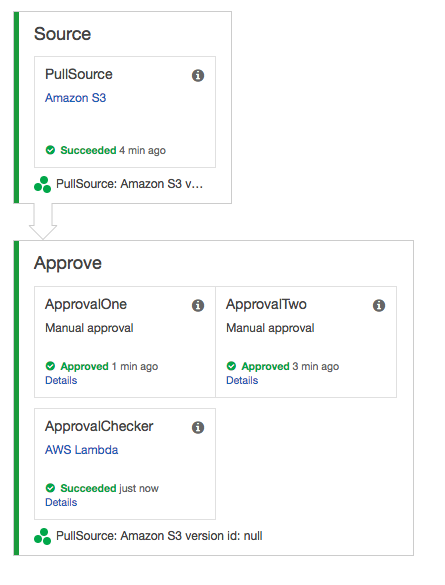View Details of ApprovalChecker
445x585 pixels.
tap(61, 502)
